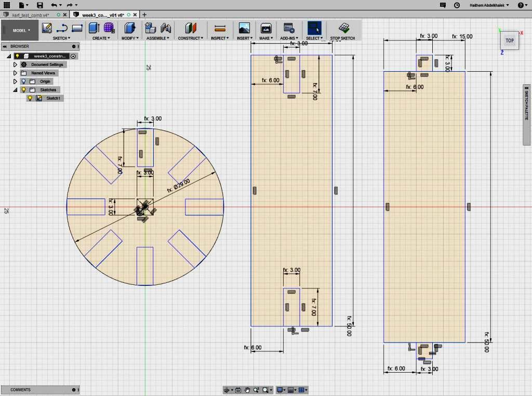
Task: Open the File menu icon
Action: 22,5
